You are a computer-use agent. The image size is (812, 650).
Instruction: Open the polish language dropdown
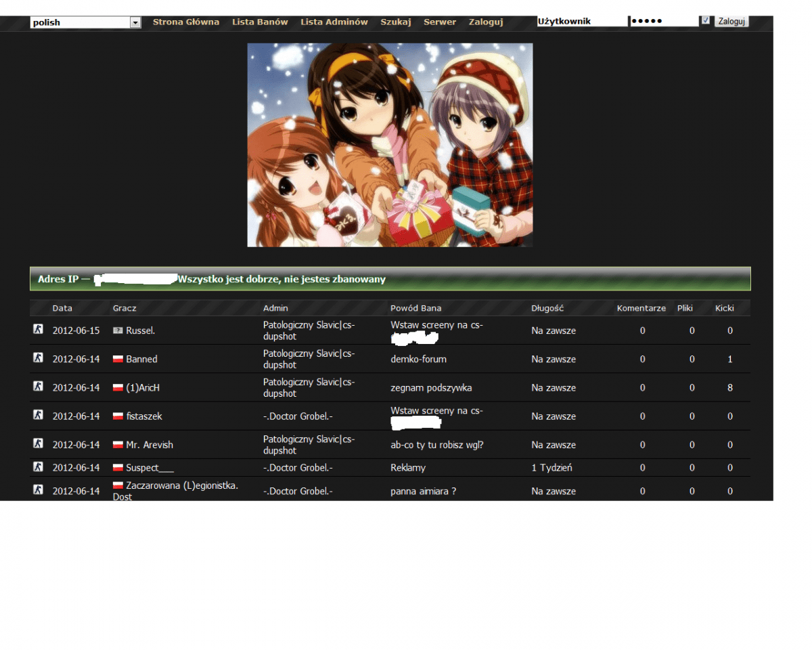click(x=85, y=22)
